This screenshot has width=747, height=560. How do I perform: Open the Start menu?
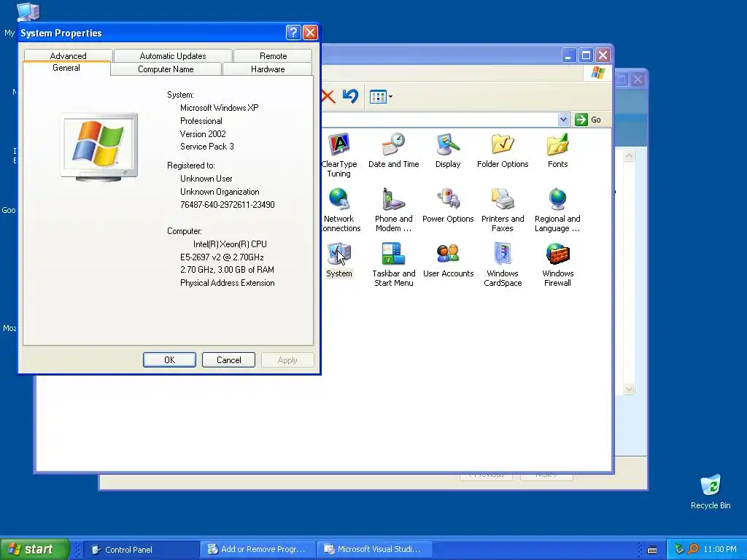[35, 549]
